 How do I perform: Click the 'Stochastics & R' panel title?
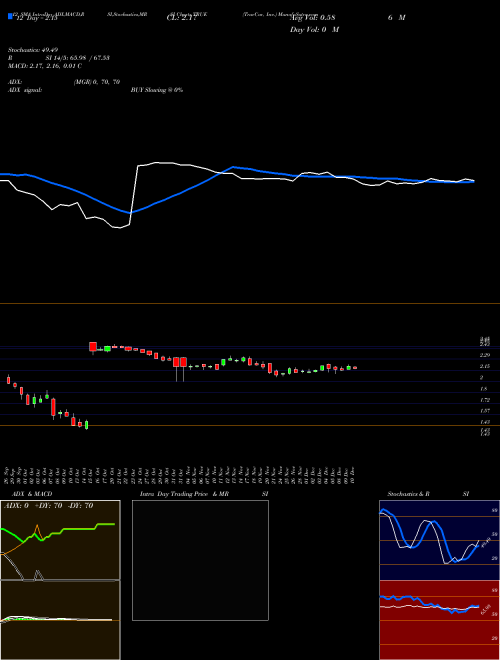click(x=409, y=494)
